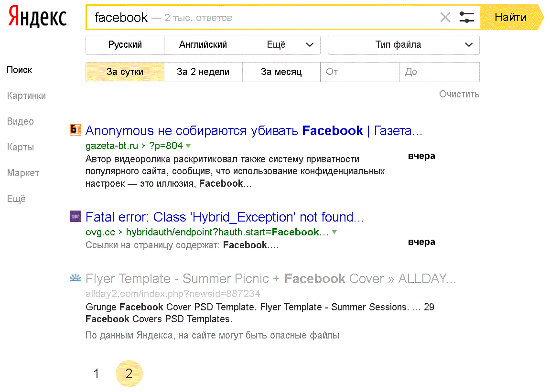
Task: Click the ovg.cc result favicon
Action: point(75,216)
